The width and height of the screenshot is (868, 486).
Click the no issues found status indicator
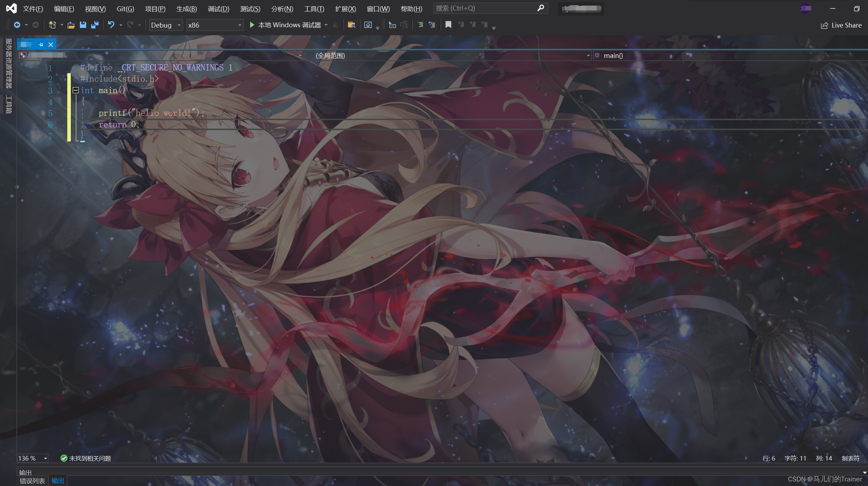click(x=86, y=458)
